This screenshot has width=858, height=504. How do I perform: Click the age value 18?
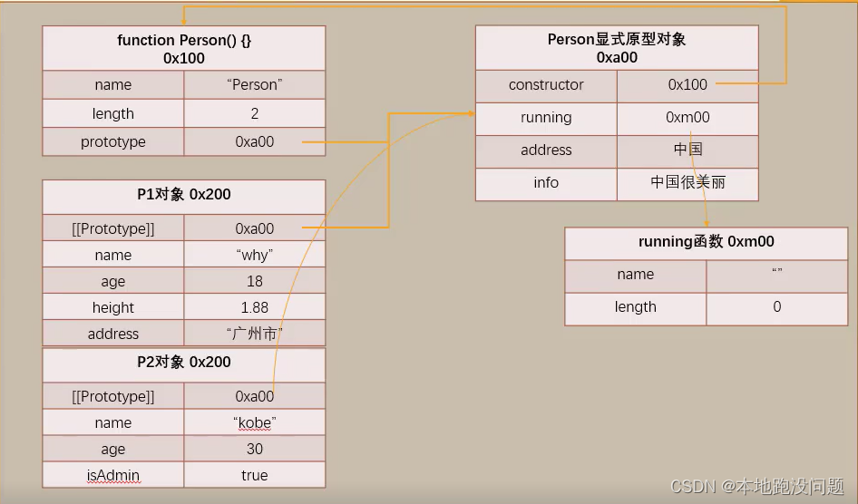255,280
